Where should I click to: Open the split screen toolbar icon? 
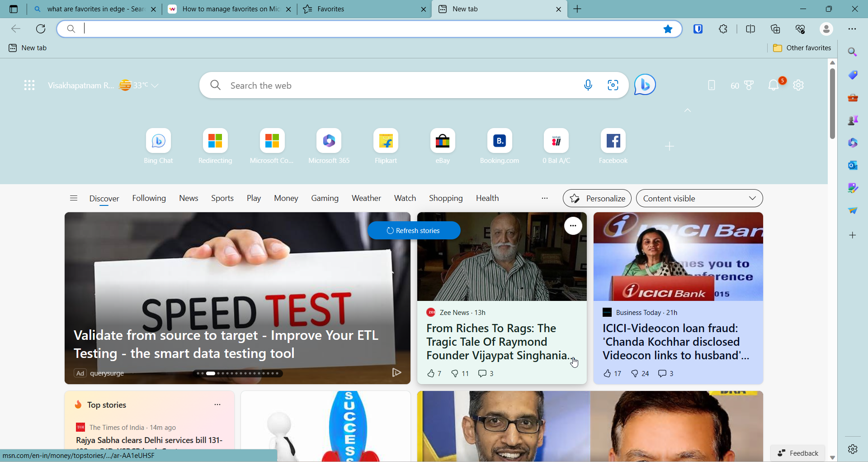750,29
